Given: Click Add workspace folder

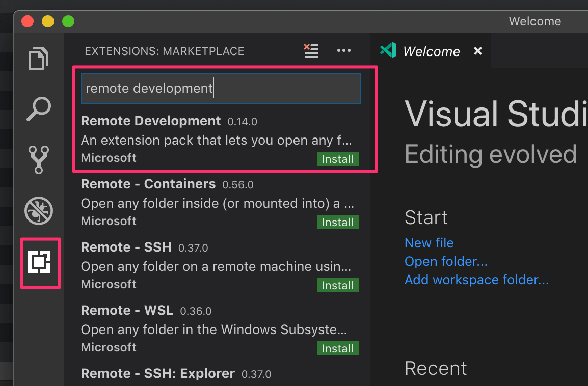Looking at the screenshot, I should [476, 280].
